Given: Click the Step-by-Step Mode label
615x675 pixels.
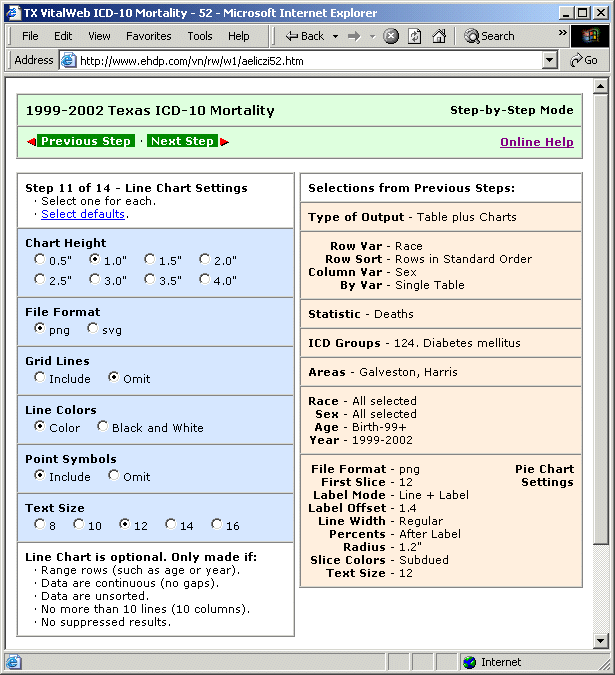Looking at the screenshot, I should click(x=512, y=110).
